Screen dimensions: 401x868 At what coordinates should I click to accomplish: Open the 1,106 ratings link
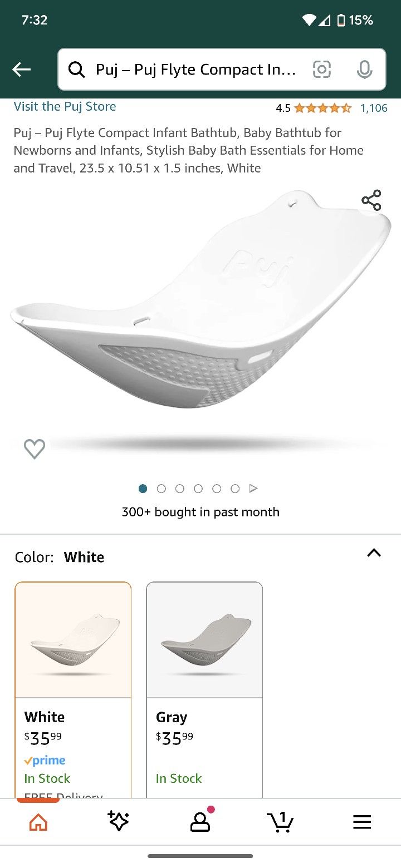374,108
